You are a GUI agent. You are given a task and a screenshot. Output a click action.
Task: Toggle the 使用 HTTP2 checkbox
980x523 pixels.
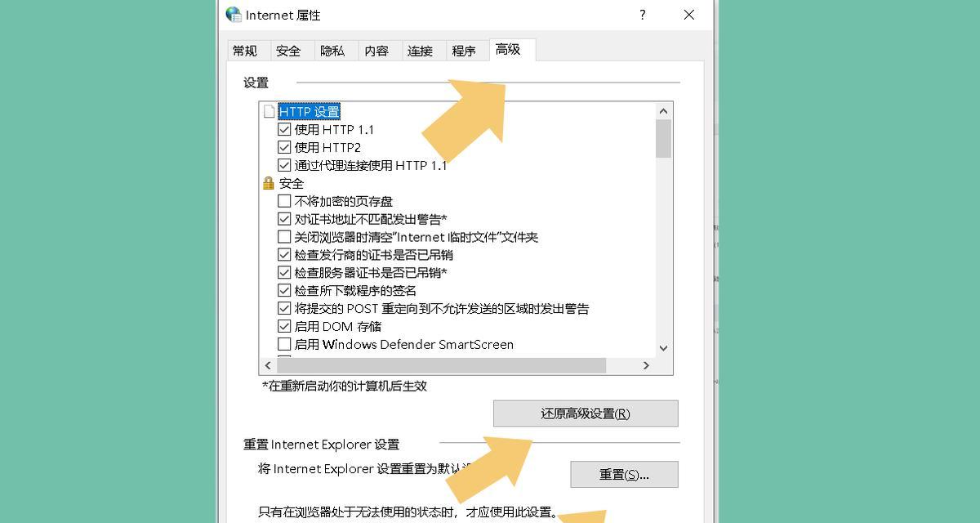284,147
